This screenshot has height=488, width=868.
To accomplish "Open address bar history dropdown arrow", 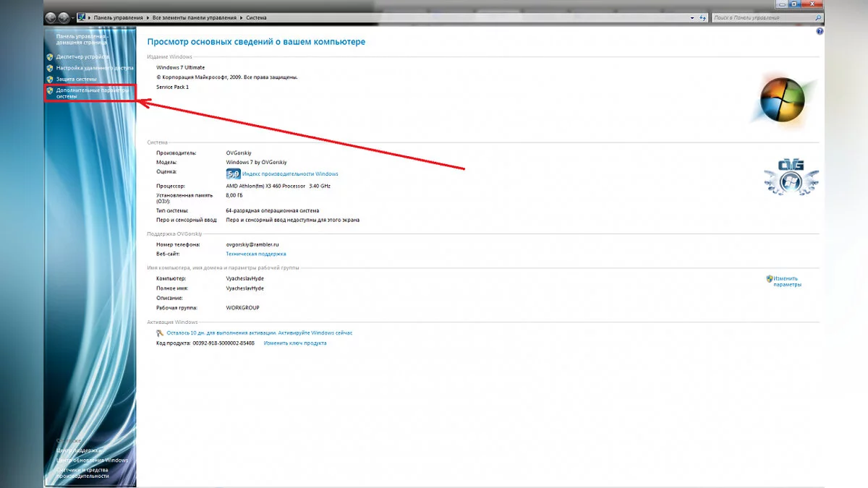I will pos(693,17).
